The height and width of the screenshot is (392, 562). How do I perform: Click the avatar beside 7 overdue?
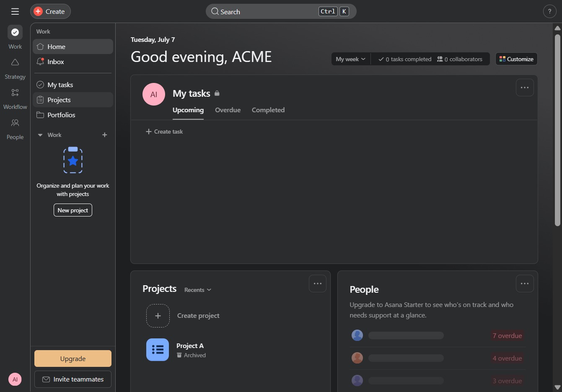coord(357,335)
